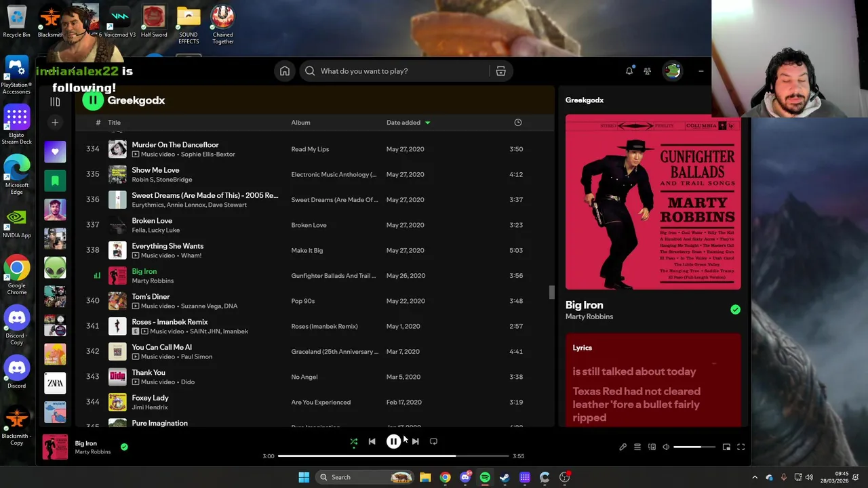Sort tracks by the # column

click(98, 123)
